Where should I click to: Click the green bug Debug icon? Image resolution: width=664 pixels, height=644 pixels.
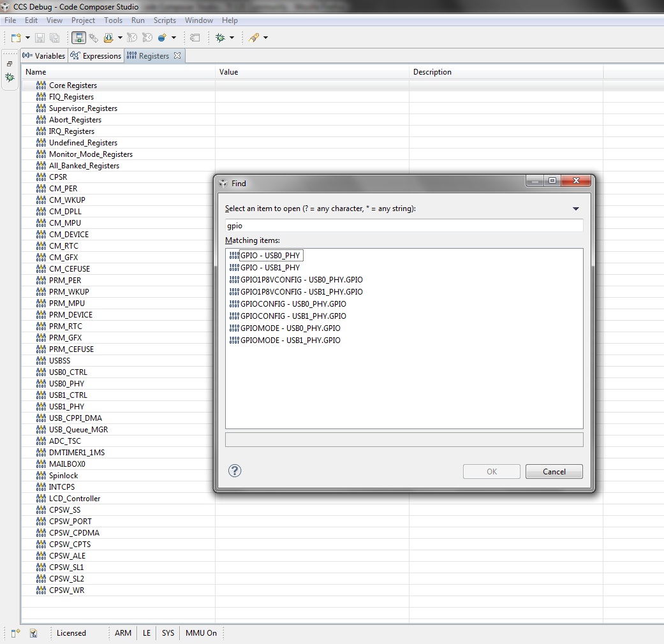(x=220, y=38)
